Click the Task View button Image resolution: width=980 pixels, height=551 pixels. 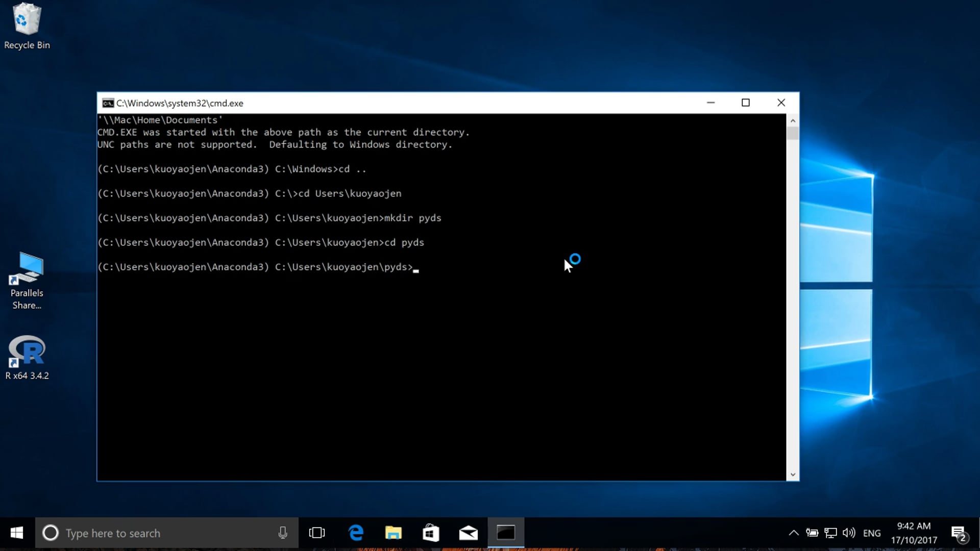317,533
